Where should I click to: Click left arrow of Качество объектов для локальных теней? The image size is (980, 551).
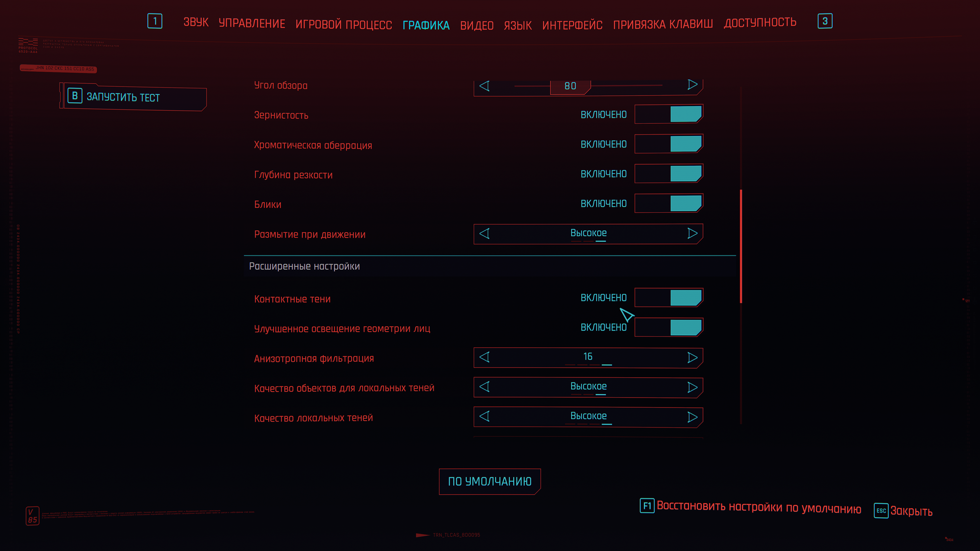click(484, 387)
